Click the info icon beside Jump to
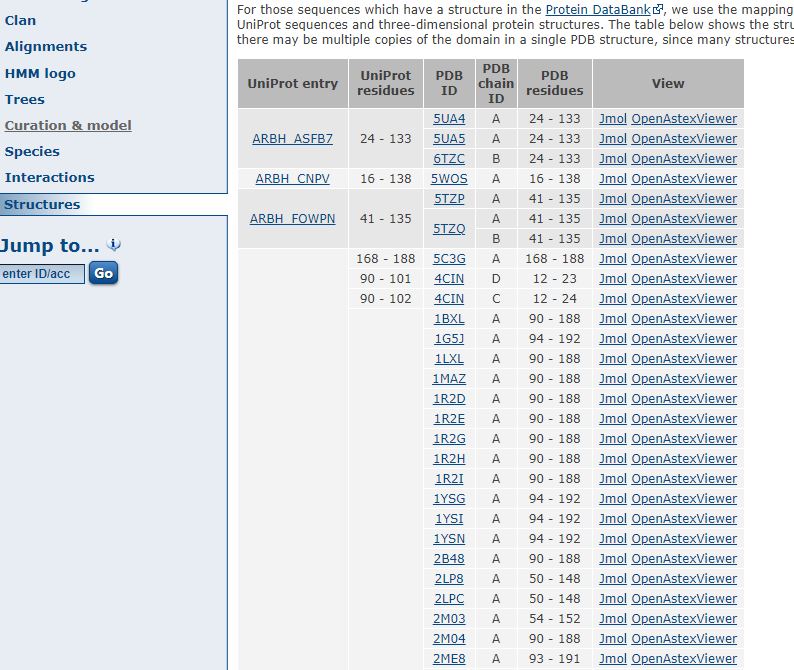The width and height of the screenshot is (794, 670). [x=114, y=245]
